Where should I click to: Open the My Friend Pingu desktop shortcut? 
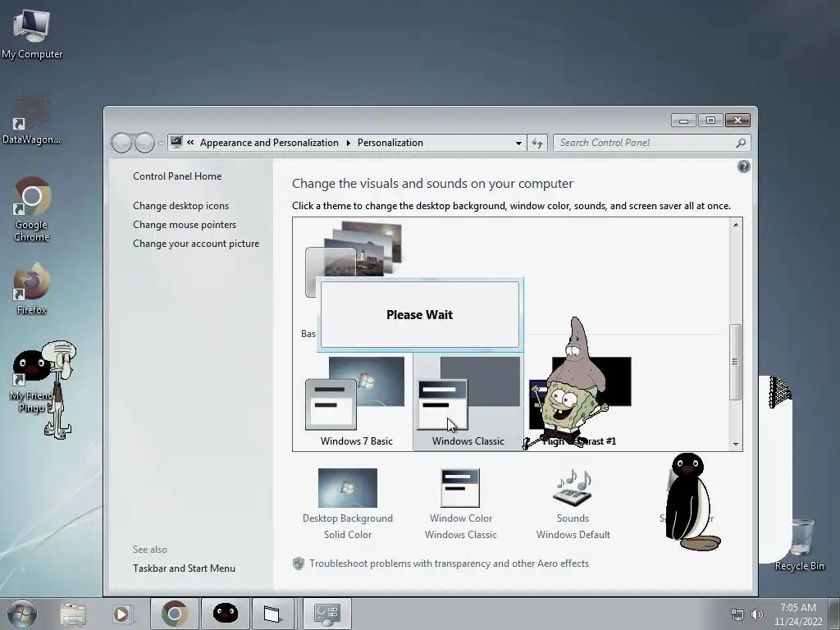31,381
